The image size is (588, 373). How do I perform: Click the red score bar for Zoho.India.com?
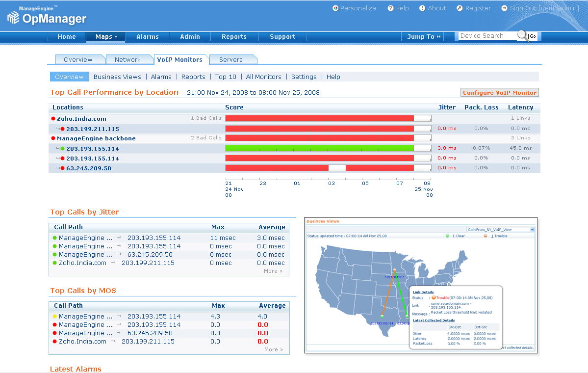pos(319,118)
